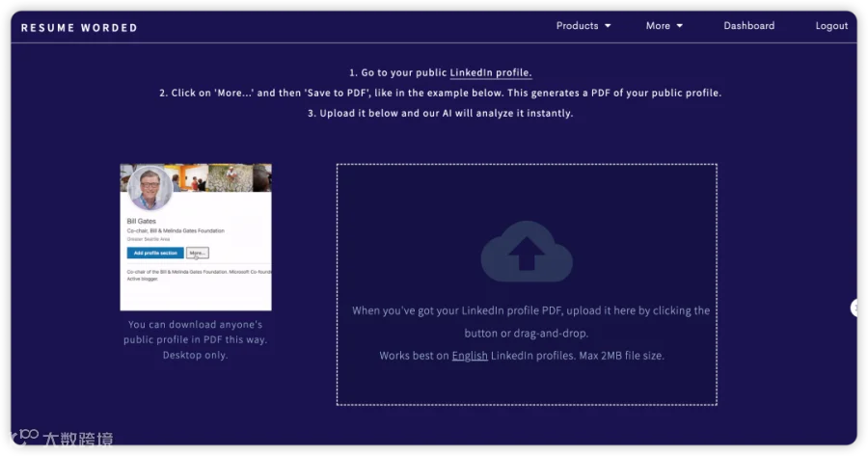The image size is (868, 456).
Task: Click the Resume Worded logo
Action: (x=79, y=28)
